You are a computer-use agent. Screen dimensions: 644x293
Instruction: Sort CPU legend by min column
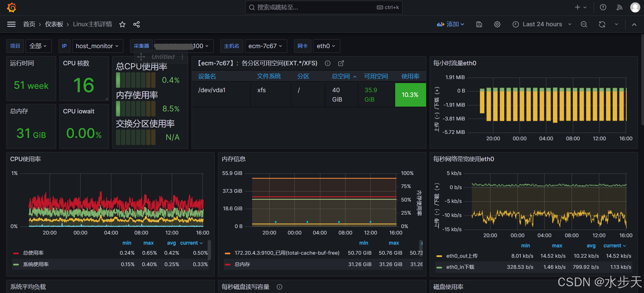tap(127, 243)
